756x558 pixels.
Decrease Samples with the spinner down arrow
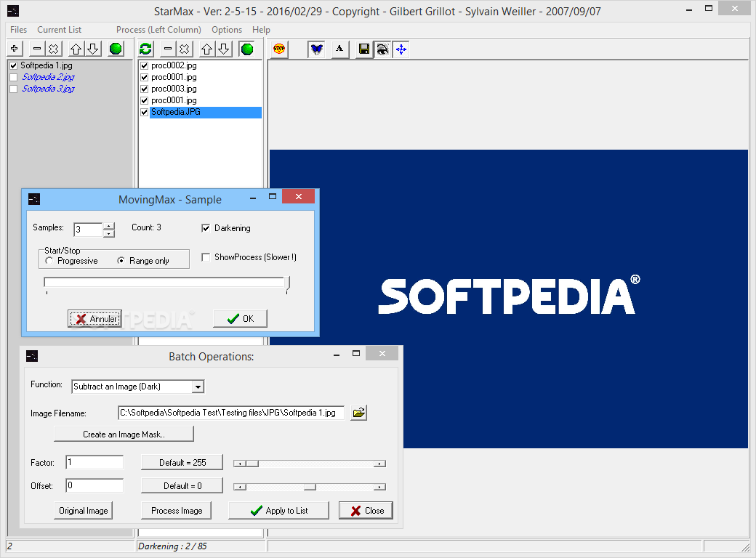110,233
